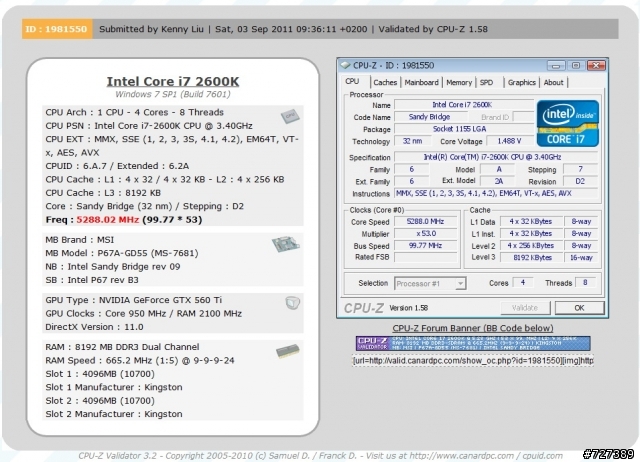Click the Intel Core i7 logo badge
This screenshot has height=462, width=640.
[x=568, y=123]
